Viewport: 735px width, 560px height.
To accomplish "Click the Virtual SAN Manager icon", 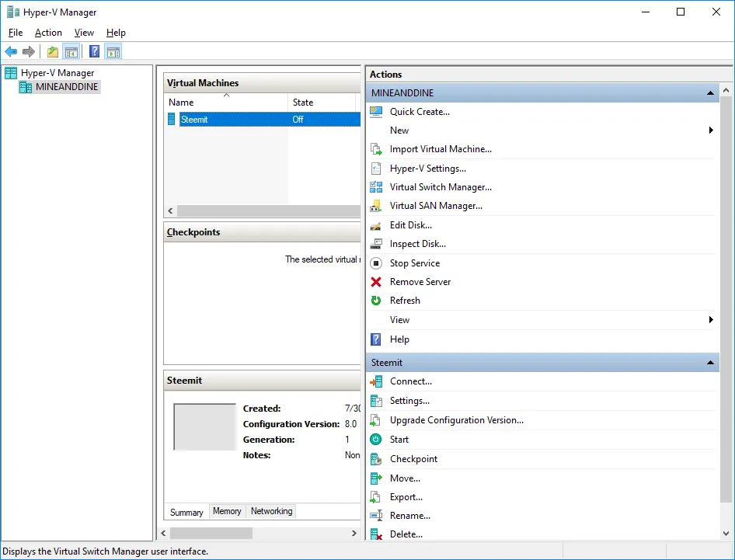I will tap(376, 206).
